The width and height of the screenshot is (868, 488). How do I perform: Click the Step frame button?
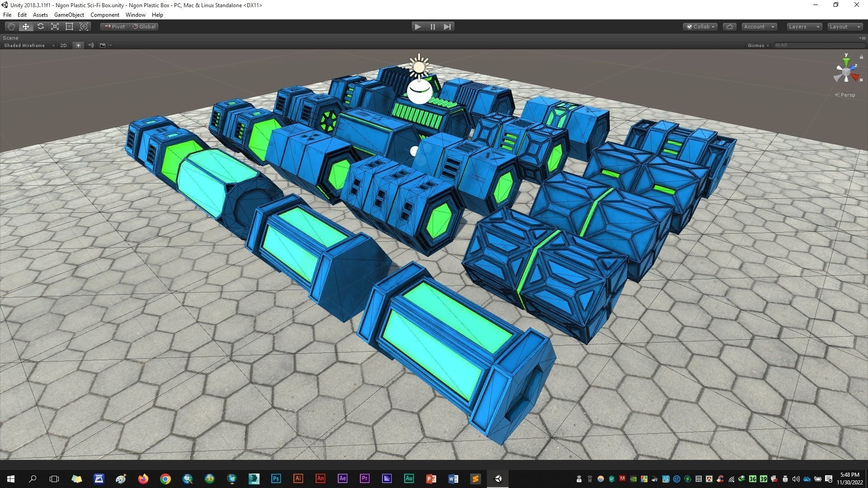(x=447, y=27)
